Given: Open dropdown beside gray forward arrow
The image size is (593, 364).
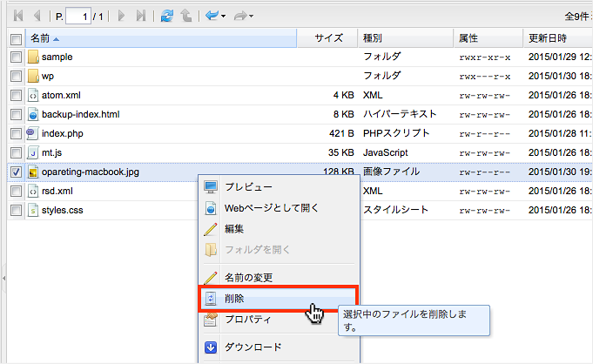Looking at the screenshot, I should (252, 17).
